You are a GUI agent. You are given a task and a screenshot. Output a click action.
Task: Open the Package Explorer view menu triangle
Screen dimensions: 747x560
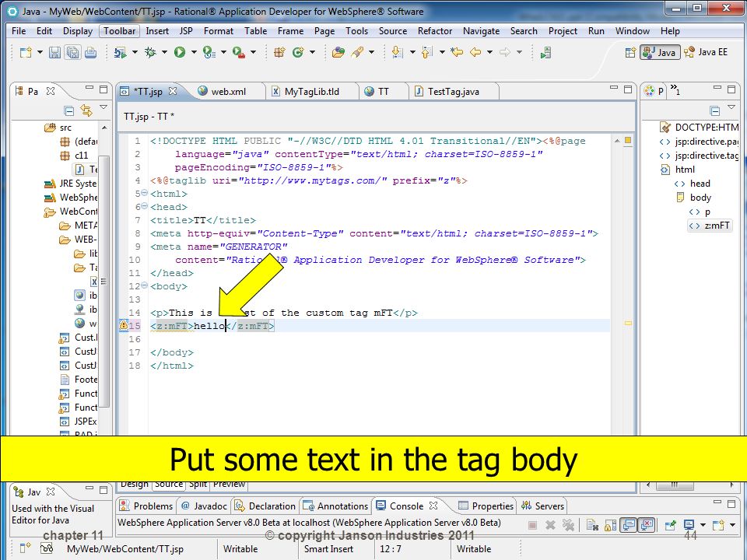pos(103,107)
